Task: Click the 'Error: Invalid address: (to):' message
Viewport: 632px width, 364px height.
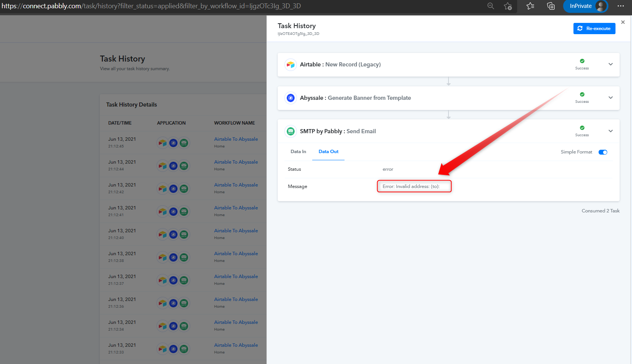Action: point(411,187)
